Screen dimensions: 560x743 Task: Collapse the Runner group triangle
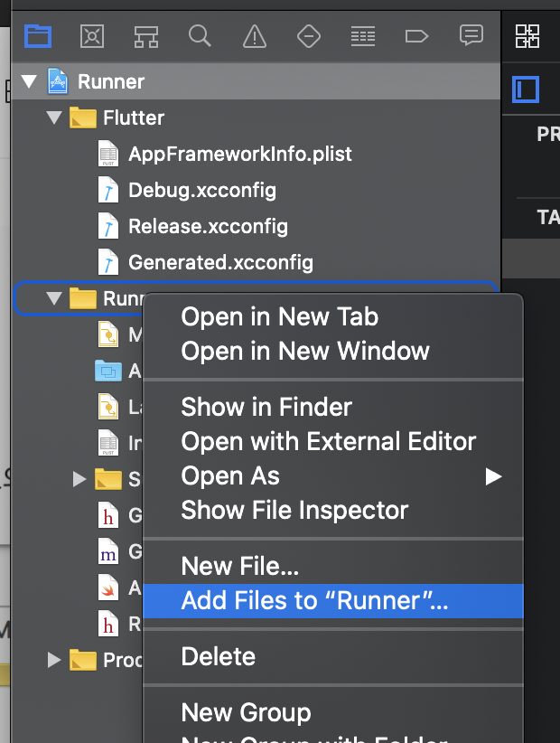pyautogui.click(x=54, y=298)
